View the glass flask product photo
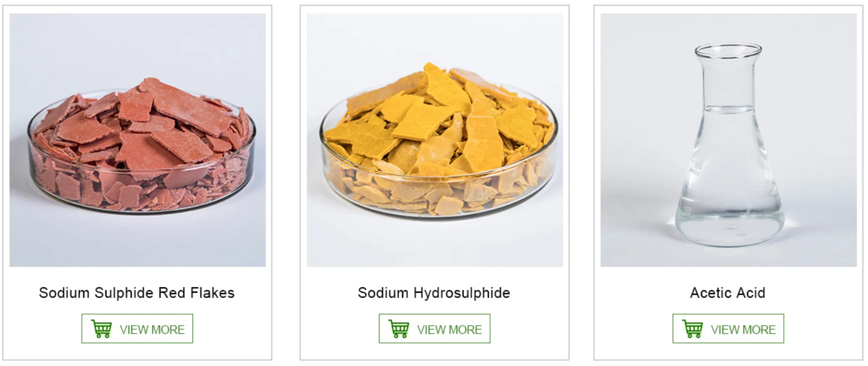 729,140
